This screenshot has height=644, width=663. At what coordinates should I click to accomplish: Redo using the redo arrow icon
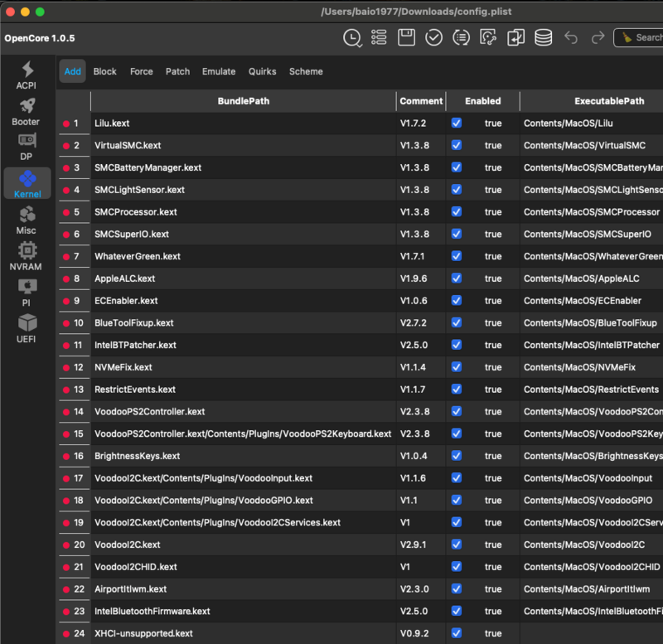tap(597, 37)
